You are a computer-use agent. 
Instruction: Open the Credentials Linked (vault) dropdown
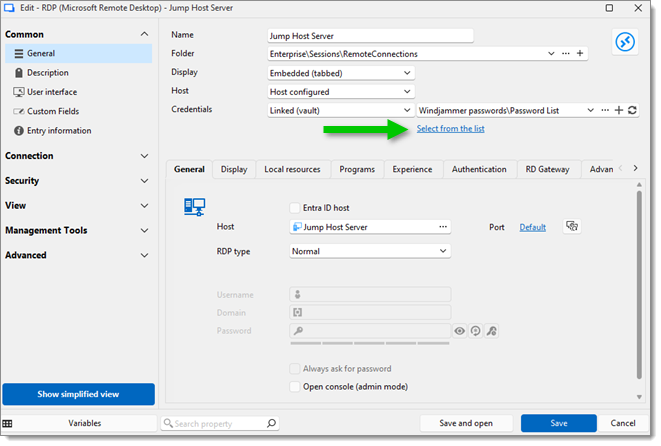coord(341,110)
